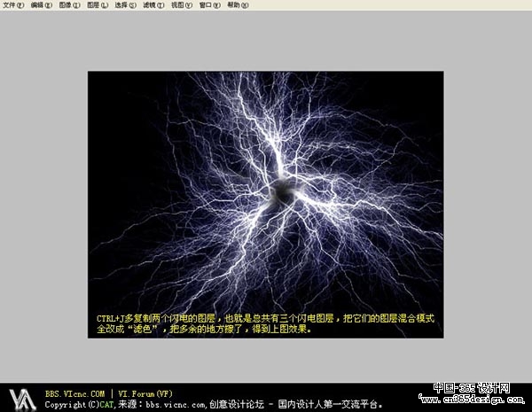Open the 图像 (Image) menu
This screenshot has height=412, width=532.
[69, 5]
